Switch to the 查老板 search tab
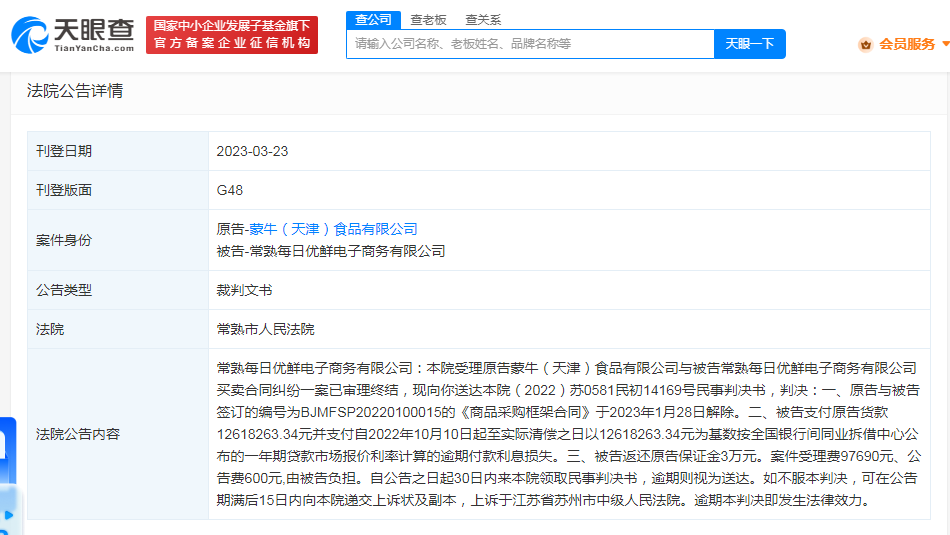 click(x=429, y=19)
